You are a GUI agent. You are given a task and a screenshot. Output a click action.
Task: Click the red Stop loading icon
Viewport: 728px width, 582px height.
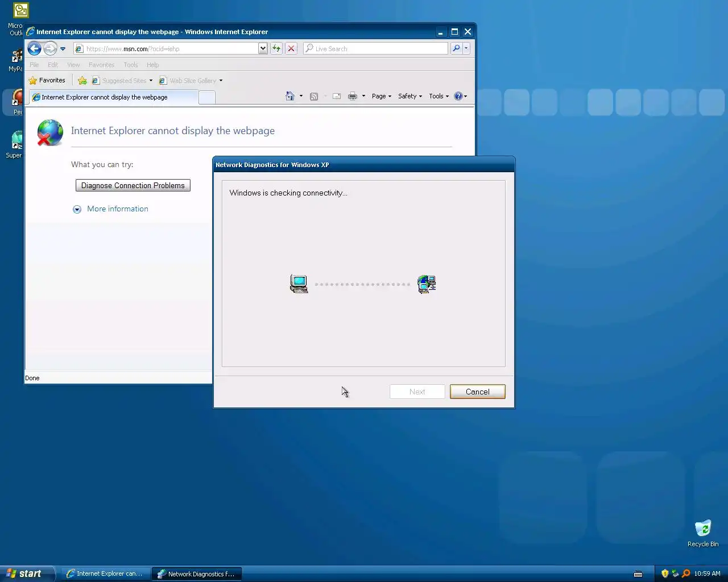tap(291, 49)
